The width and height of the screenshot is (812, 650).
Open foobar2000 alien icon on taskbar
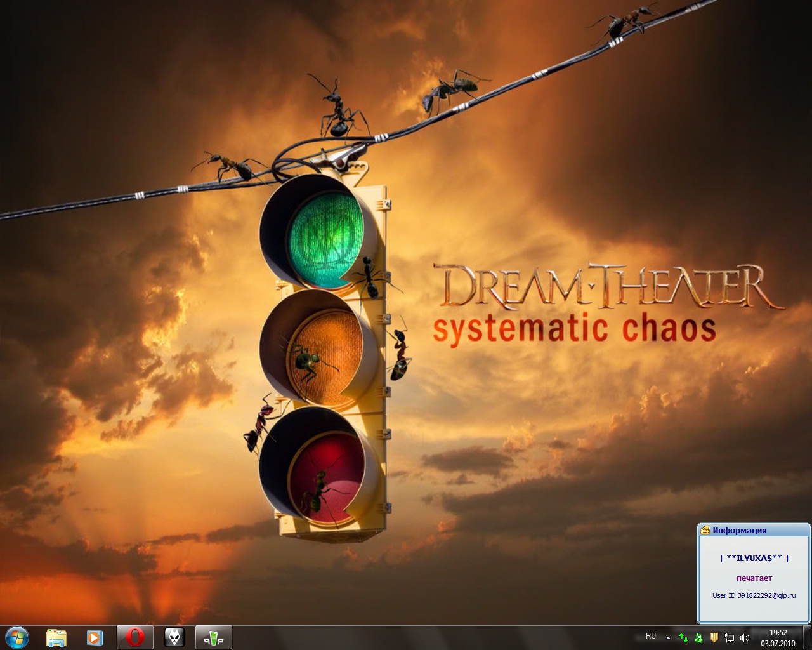[x=174, y=637]
